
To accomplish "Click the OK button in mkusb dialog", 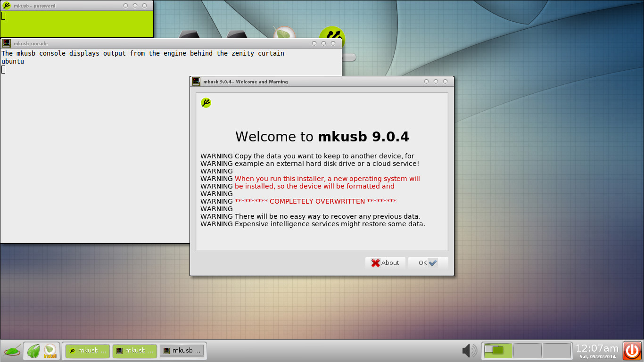I will [x=428, y=263].
